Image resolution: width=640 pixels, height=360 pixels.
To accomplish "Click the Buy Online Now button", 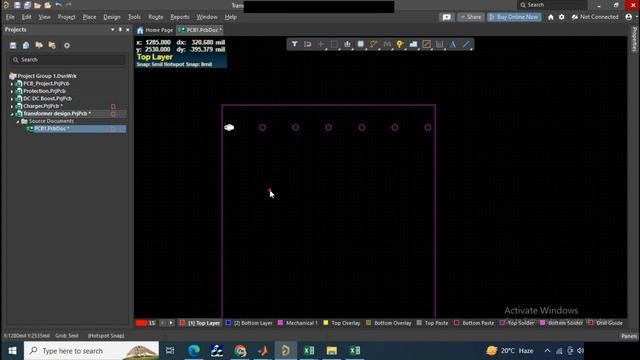I will (x=514, y=17).
